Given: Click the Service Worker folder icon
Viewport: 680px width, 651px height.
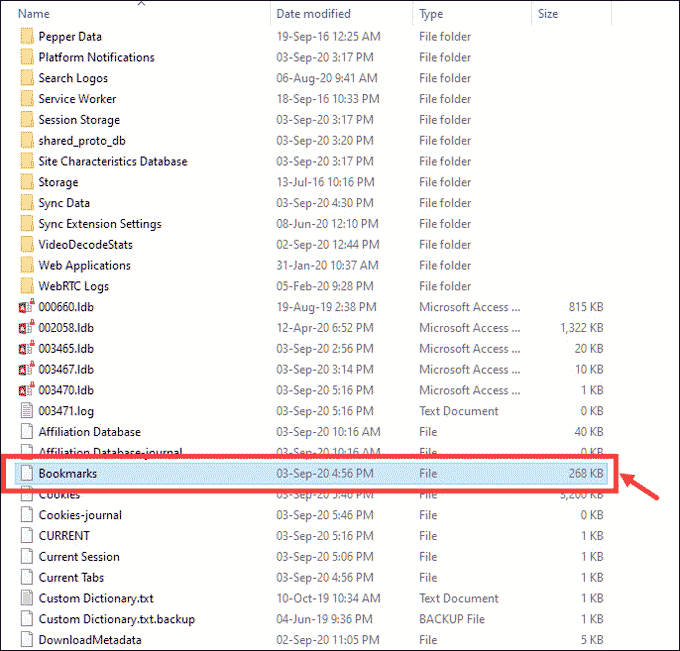Looking at the screenshot, I should 27,99.
